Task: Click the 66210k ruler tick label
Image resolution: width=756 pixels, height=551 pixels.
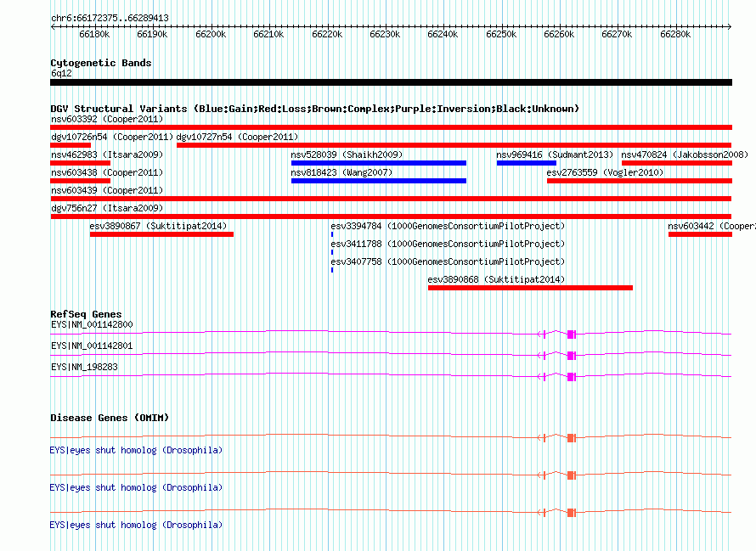Action: coord(268,34)
